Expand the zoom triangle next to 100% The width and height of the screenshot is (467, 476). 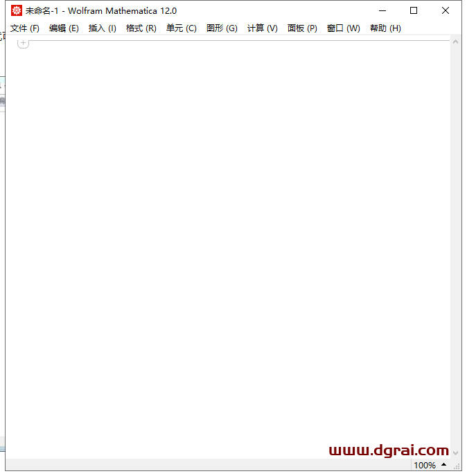[443, 465]
